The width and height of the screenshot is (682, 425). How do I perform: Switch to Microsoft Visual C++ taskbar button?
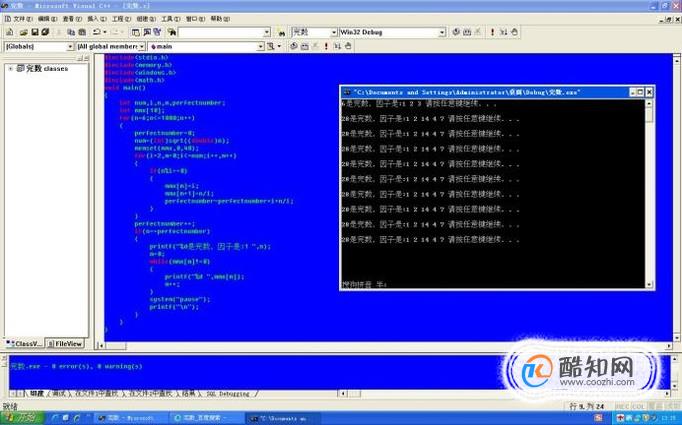point(130,418)
